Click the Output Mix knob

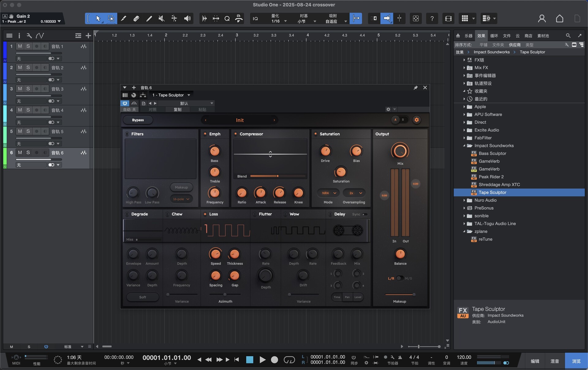(400, 151)
